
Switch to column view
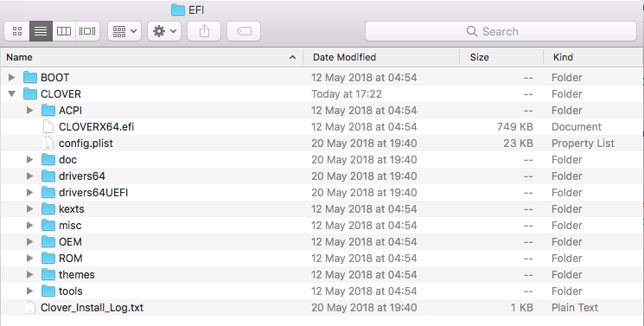(64, 31)
